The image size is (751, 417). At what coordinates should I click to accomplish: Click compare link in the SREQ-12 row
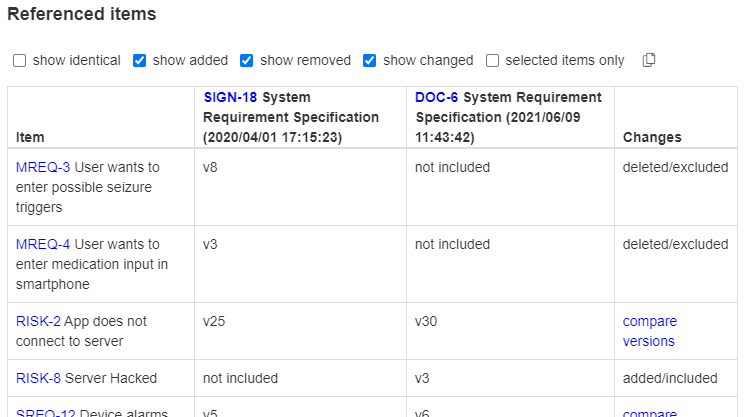coord(649,413)
